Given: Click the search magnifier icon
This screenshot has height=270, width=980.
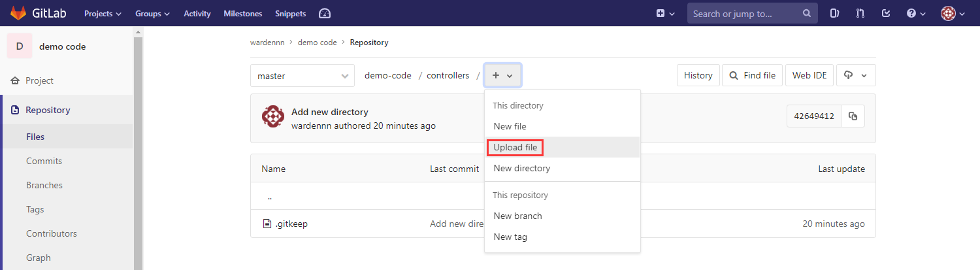Looking at the screenshot, I should 806,13.
